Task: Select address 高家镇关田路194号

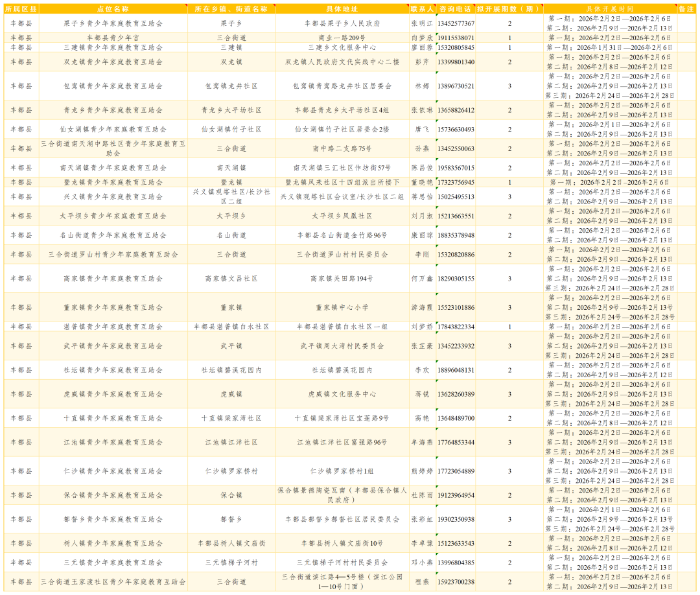Action: click(342, 279)
